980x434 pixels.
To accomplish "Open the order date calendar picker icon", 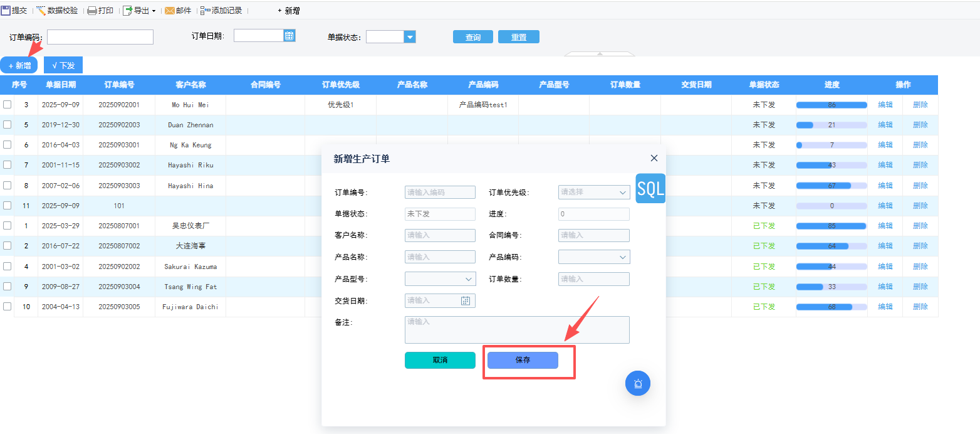I will 289,36.
